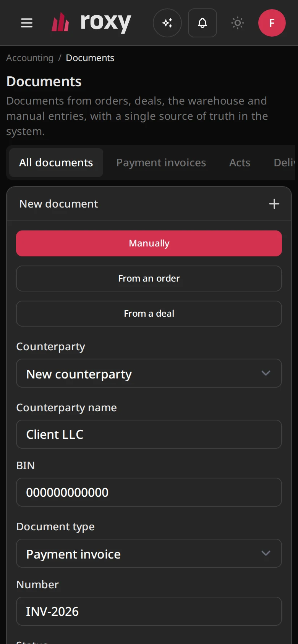The height and width of the screenshot is (644, 298).
Task: Click the Document type label
Action: point(55,527)
